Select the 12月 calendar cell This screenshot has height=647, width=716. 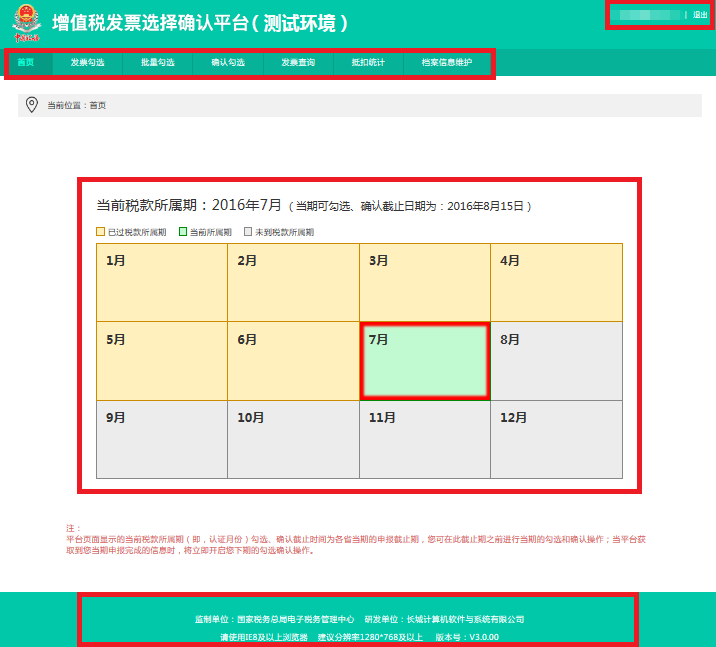coord(557,440)
